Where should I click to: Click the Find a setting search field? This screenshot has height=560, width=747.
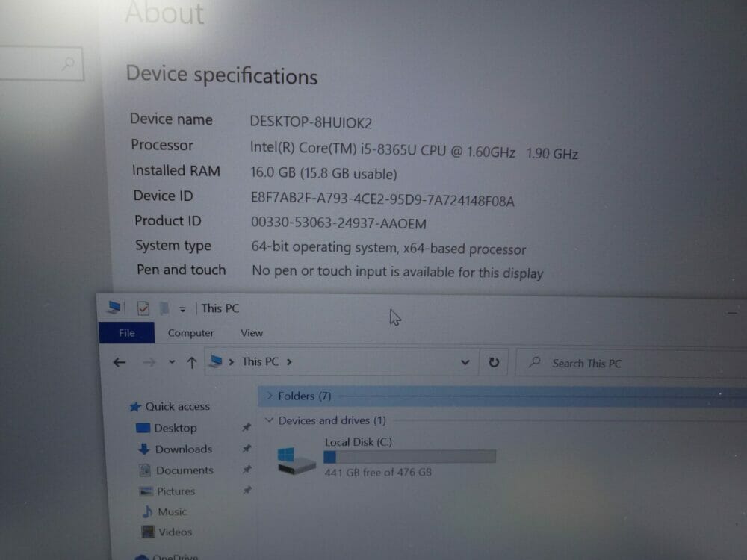[x=41, y=63]
